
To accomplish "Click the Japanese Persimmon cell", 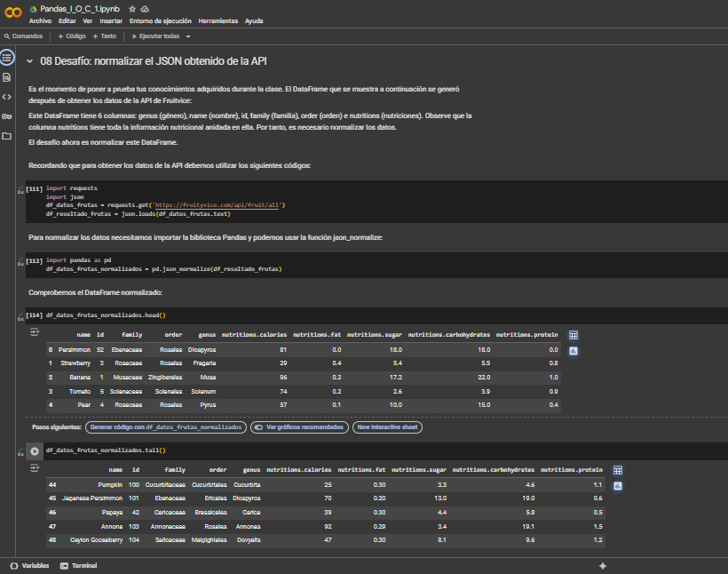I will (92, 498).
